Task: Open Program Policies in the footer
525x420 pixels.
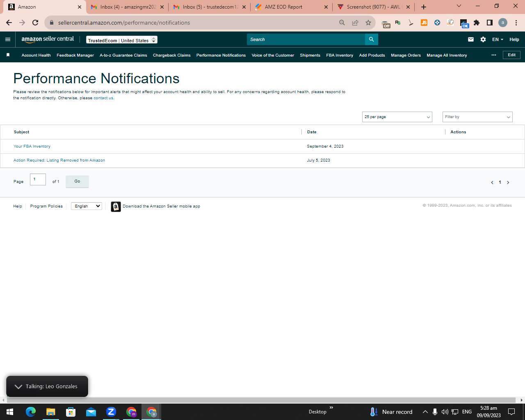Action: coord(46,206)
